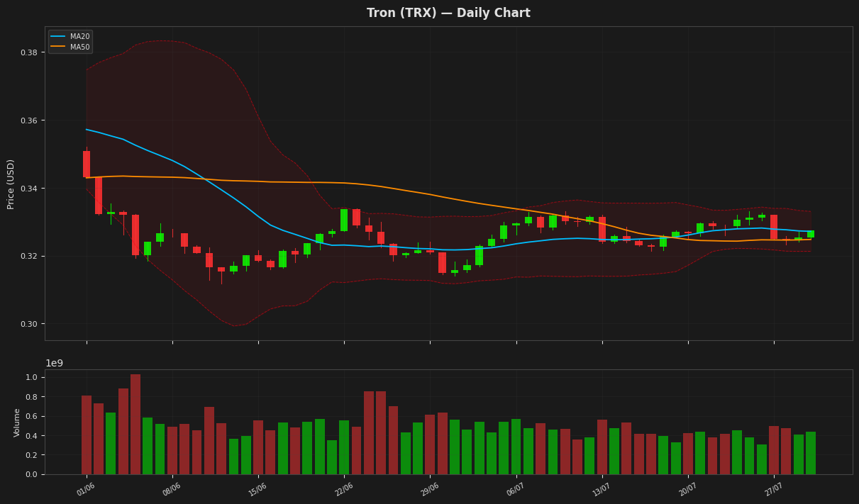Click the orange MA50 legend line sample
Image resolution: width=859 pixels, height=504 pixels.
pyautogui.click(x=58, y=47)
